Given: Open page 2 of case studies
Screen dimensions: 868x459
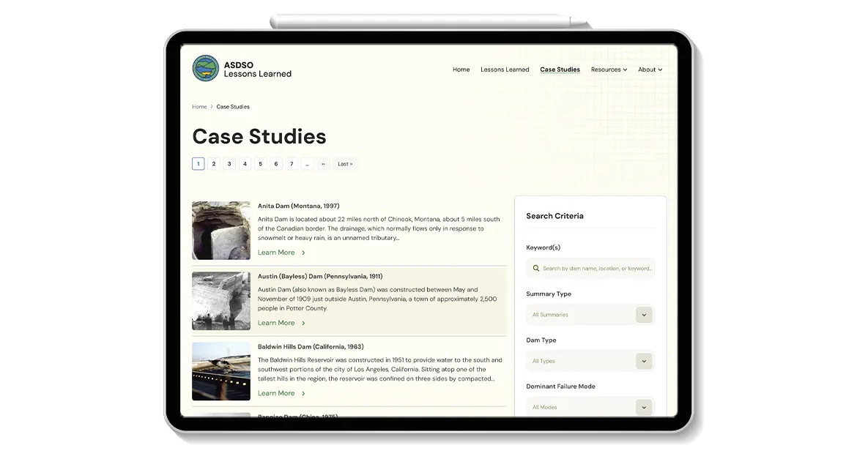Looking at the screenshot, I should (x=213, y=163).
